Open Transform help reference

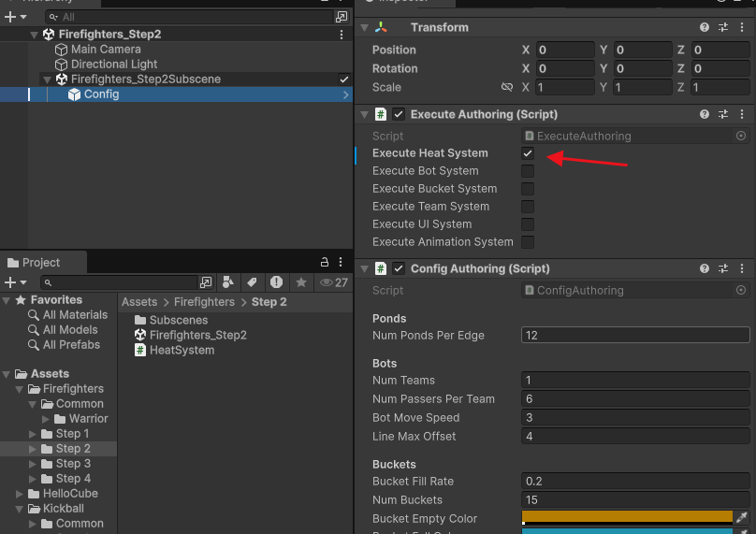coord(705,27)
